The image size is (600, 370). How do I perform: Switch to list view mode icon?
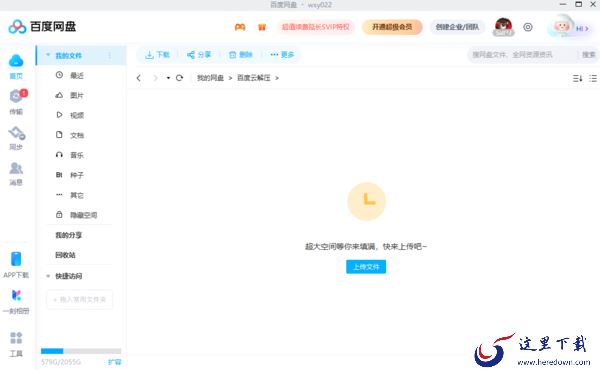tap(593, 78)
